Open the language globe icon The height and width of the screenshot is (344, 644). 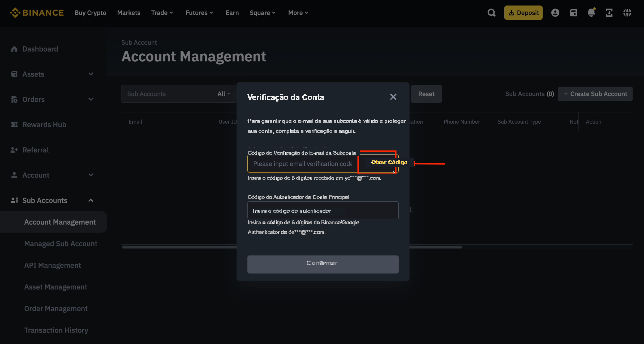[627, 13]
